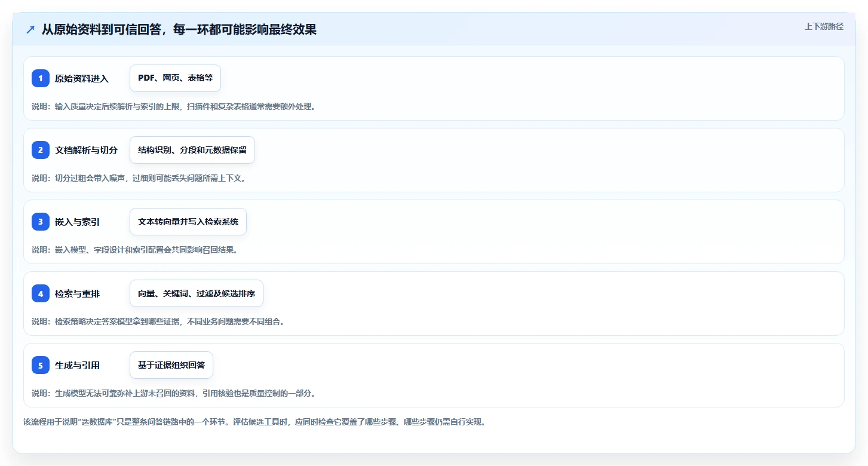Click the step 4 number badge
The width and height of the screenshot is (868, 466).
41,293
